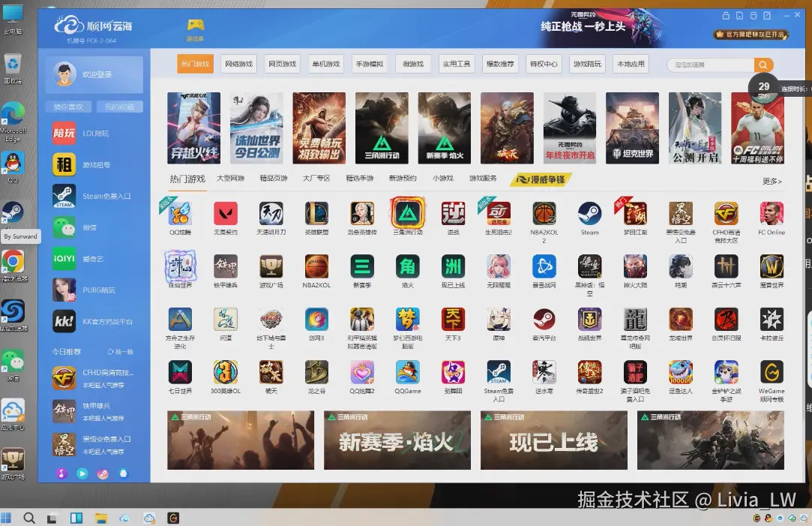Viewport: 812px width, 526px height.
Task: Launch 英雄联盟 (League of Legends)
Action: point(316,214)
